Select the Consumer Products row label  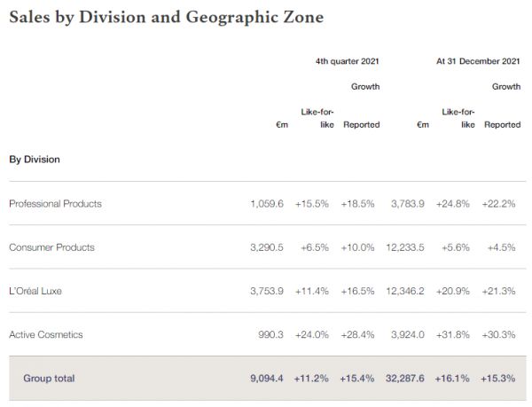(x=51, y=247)
